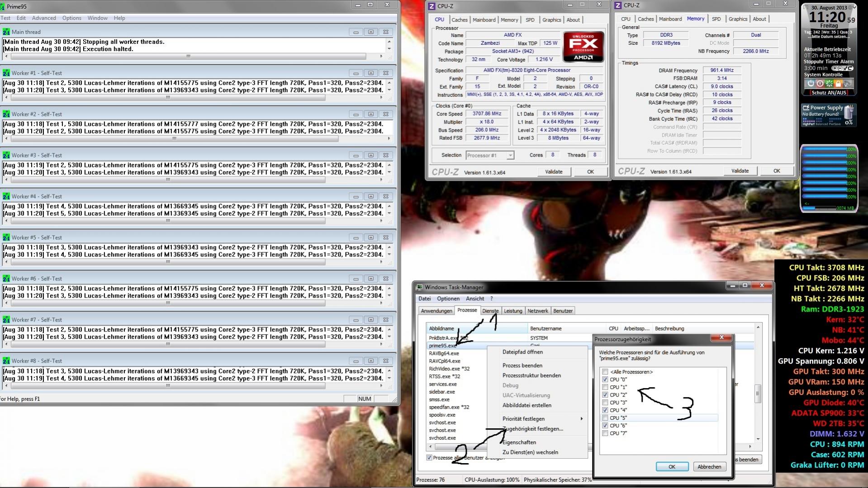Check CPU "1" affinity checkbox
This screenshot has height=488, width=868.
coord(605,387)
